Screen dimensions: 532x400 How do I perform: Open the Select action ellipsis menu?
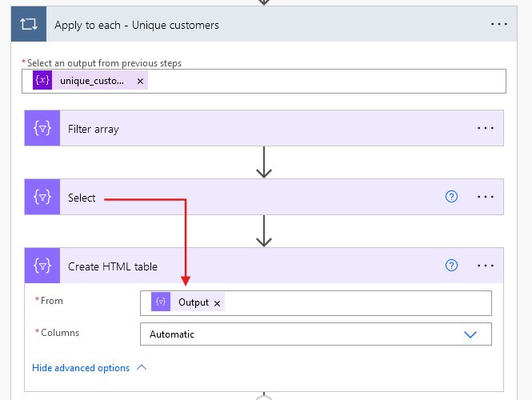coord(486,198)
